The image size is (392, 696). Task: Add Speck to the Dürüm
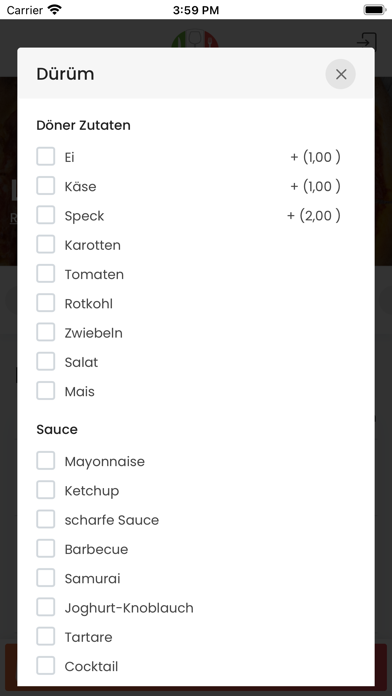tap(45, 215)
